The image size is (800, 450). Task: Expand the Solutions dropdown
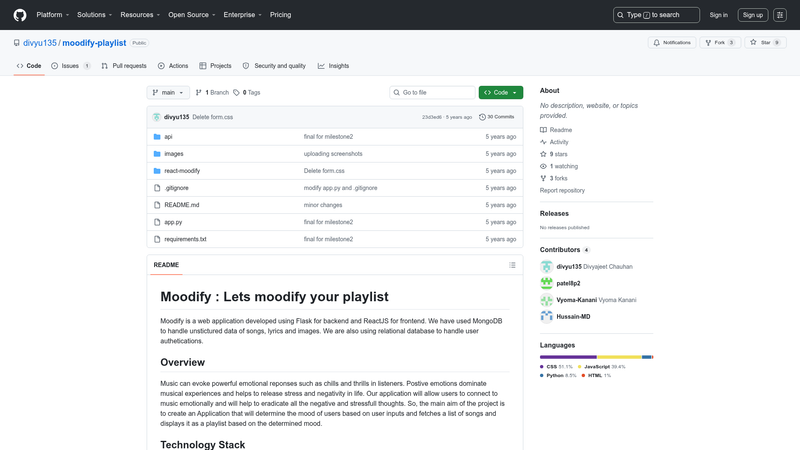(x=94, y=15)
